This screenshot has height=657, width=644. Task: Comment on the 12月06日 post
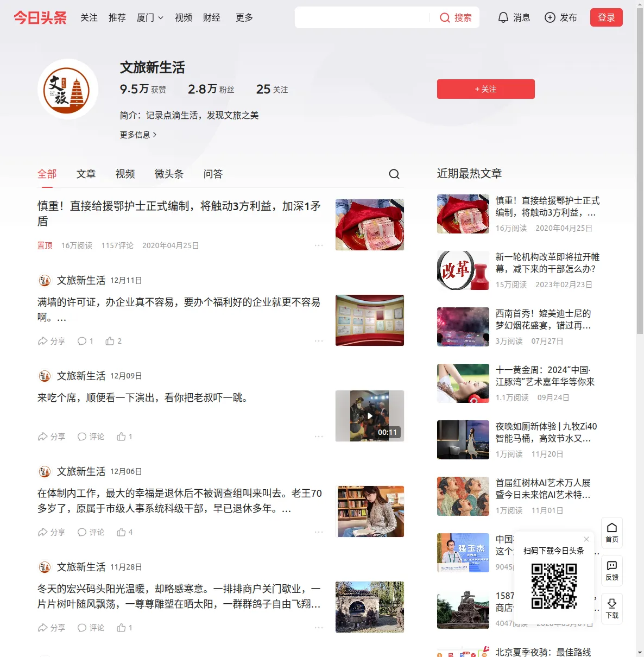(x=91, y=532)
